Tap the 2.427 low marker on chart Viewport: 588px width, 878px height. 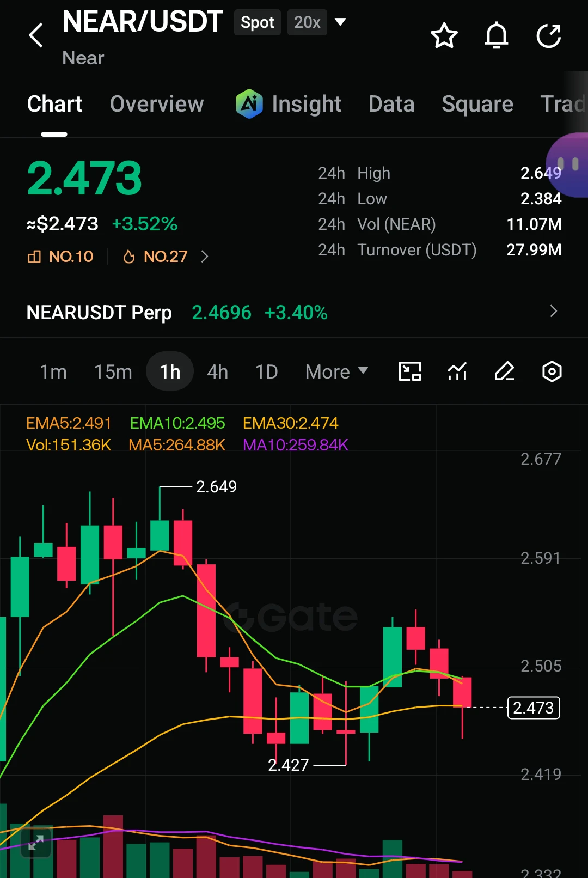(x=289, y=765)
